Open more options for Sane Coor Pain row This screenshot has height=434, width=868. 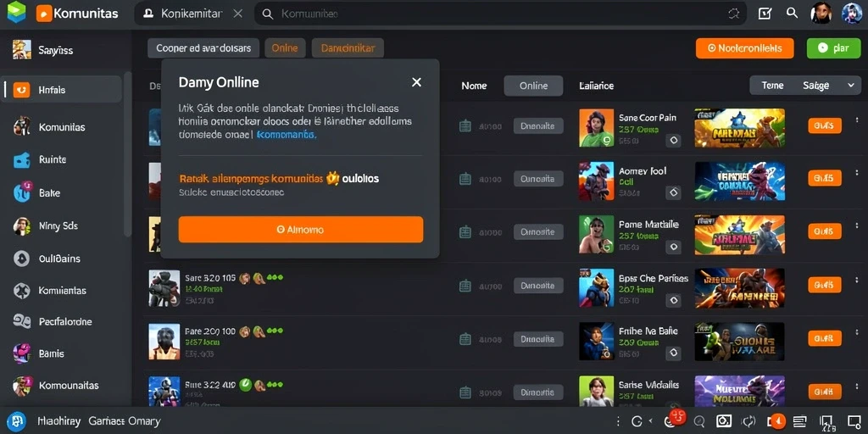point(858,120)
